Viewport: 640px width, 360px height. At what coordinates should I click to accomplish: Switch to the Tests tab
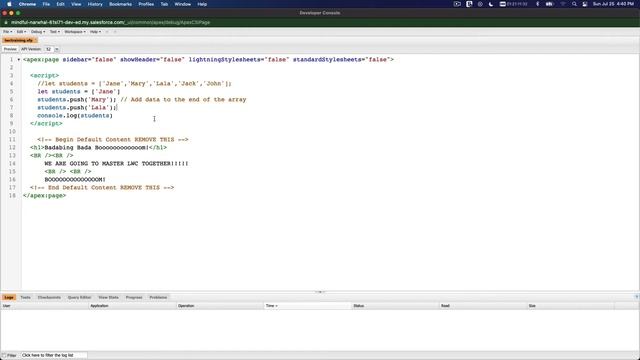point(25,298)
